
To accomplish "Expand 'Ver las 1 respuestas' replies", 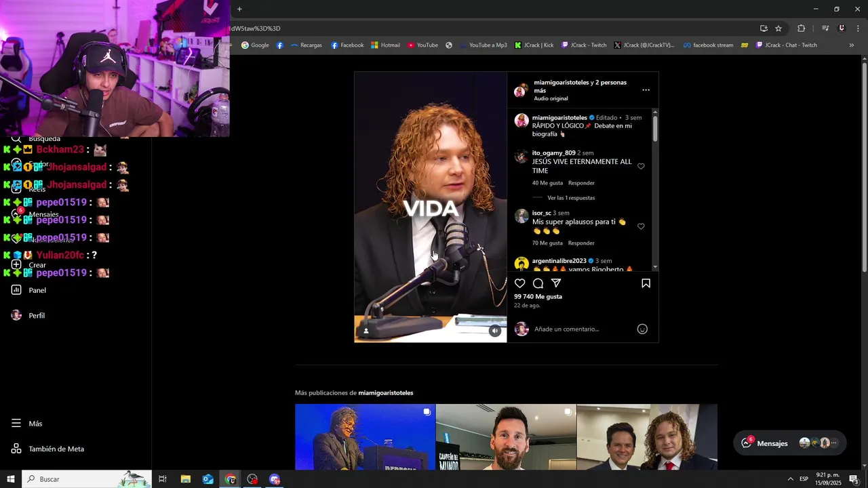I will 571,198.
